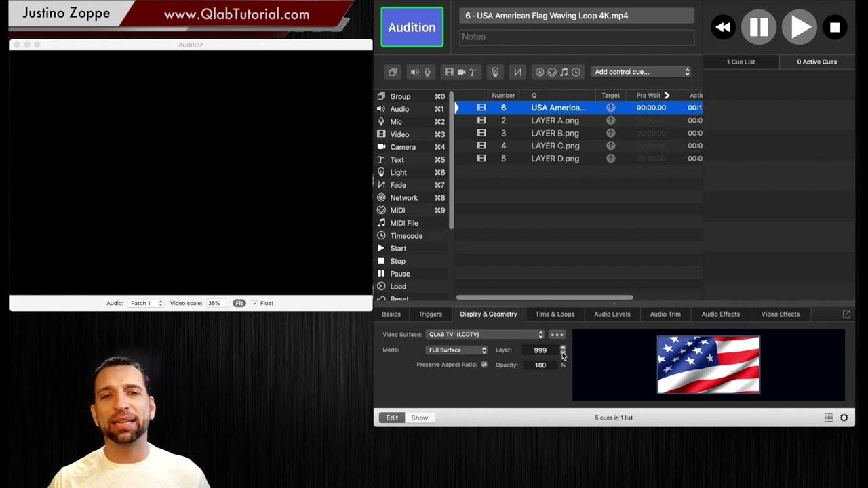
Task: Select cue 3 LAYER B.png
Action: pos(578,133)
